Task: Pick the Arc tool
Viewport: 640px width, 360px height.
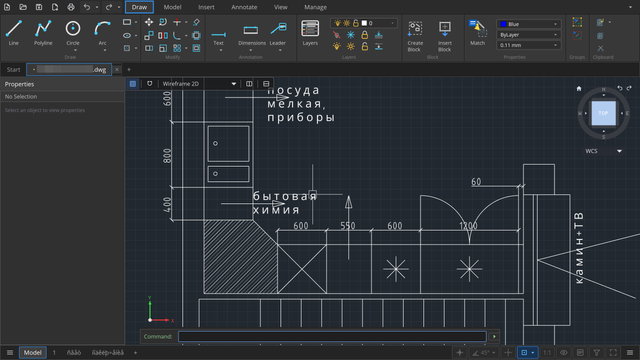Action: (102, 33)
